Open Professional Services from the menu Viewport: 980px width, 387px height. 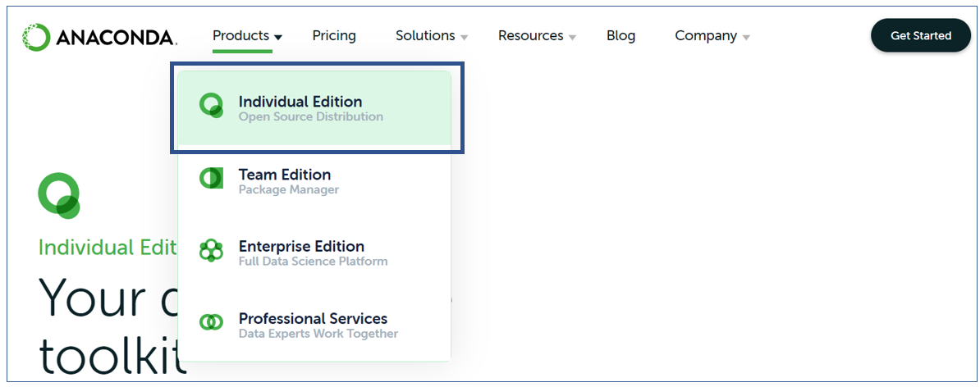314,326
